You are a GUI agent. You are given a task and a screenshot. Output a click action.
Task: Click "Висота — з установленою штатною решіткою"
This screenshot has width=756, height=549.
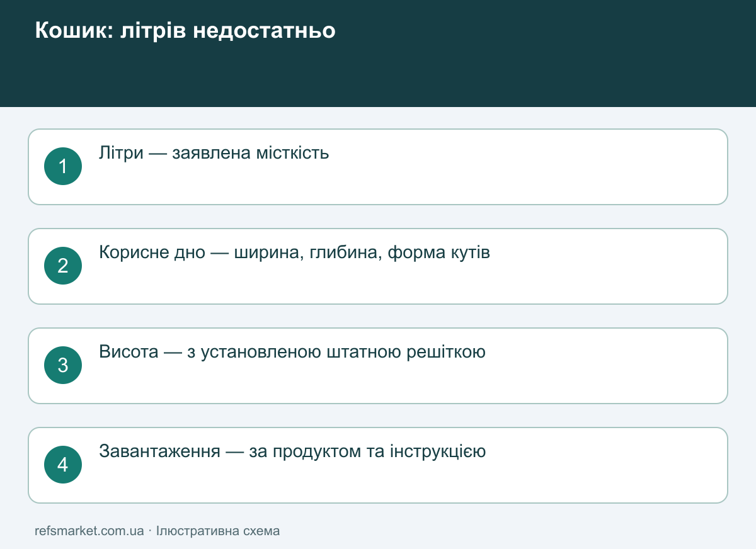pyautogui.click(x=292, y=352)
